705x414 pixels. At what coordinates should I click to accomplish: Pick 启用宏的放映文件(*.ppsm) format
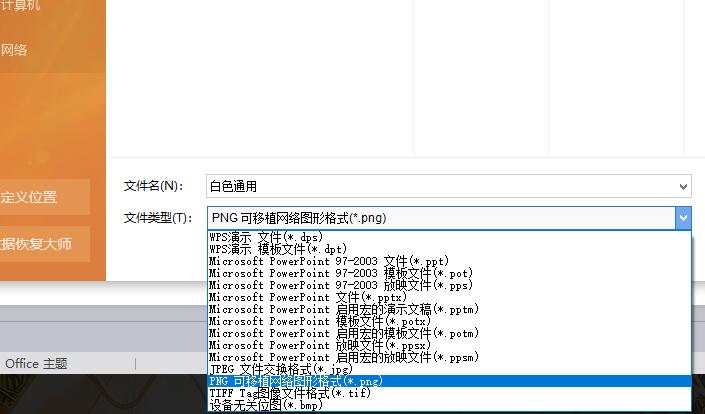[449, 357]
